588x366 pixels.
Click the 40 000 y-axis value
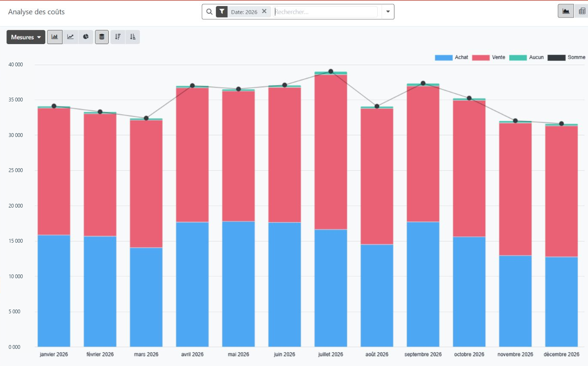[15, 65]
